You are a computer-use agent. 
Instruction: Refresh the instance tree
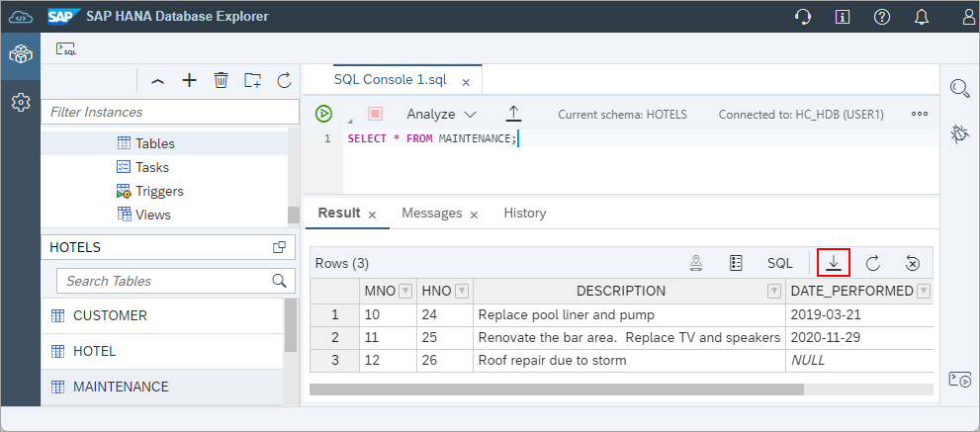[x=285, y=80]
